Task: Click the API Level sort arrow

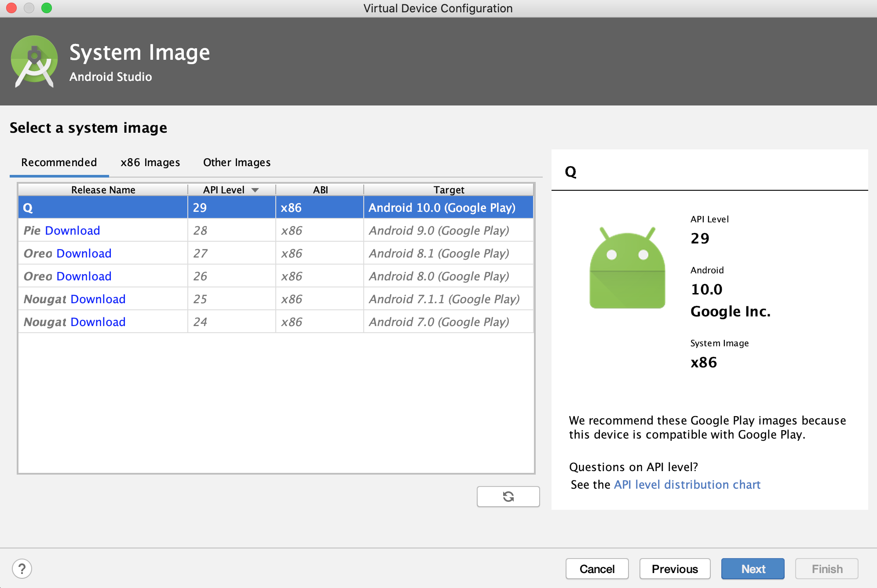Action: [x=255, y=190]
